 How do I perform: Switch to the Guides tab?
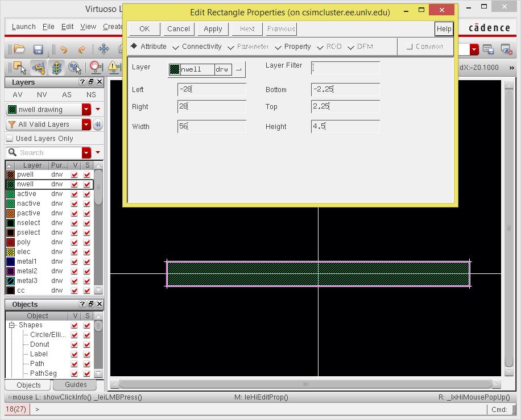click(76, 385)
